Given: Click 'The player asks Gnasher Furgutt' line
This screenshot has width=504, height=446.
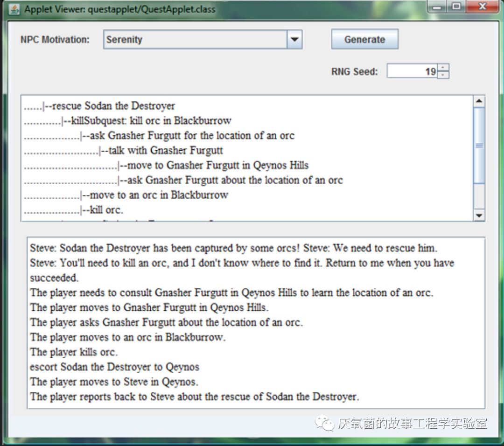Looking at the screenshot, I should [167, 322].
